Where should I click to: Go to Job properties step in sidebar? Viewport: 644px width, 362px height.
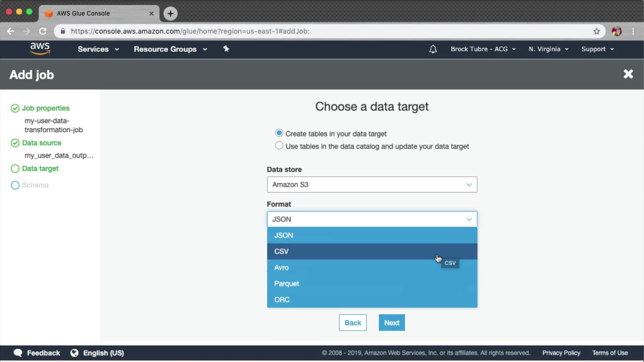46,108
